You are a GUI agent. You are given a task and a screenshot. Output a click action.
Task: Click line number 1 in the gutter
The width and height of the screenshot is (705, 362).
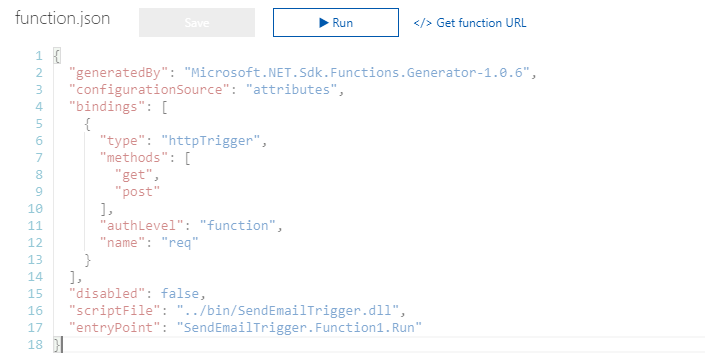point(39,56)
